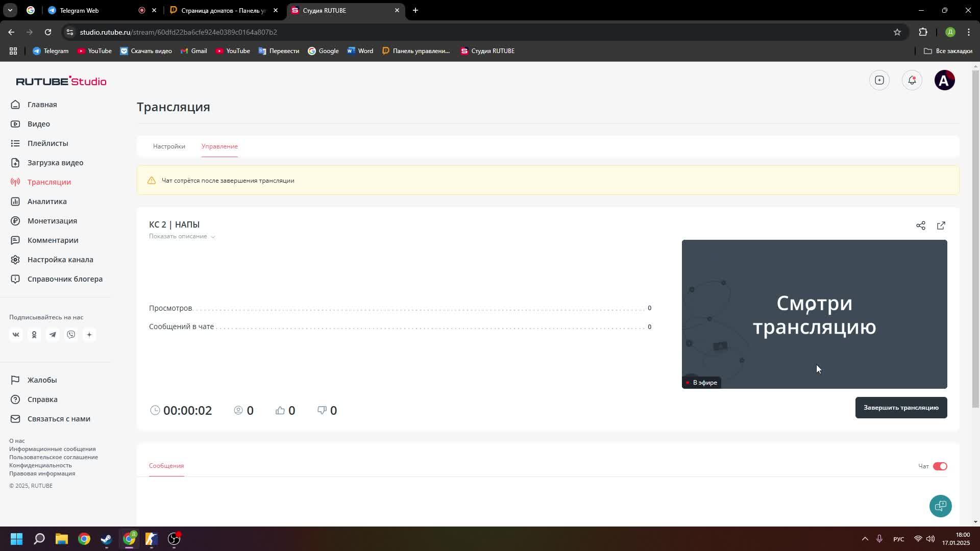Screen dimensions: 980x551
Task: Switch to Telegram Web tab
Action: coord(97,10)
